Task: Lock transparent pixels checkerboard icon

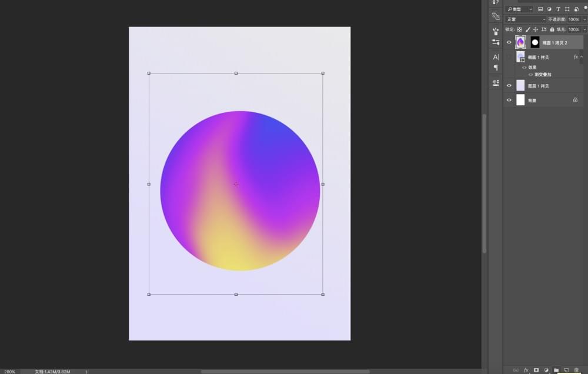Action: click(519, 29)
